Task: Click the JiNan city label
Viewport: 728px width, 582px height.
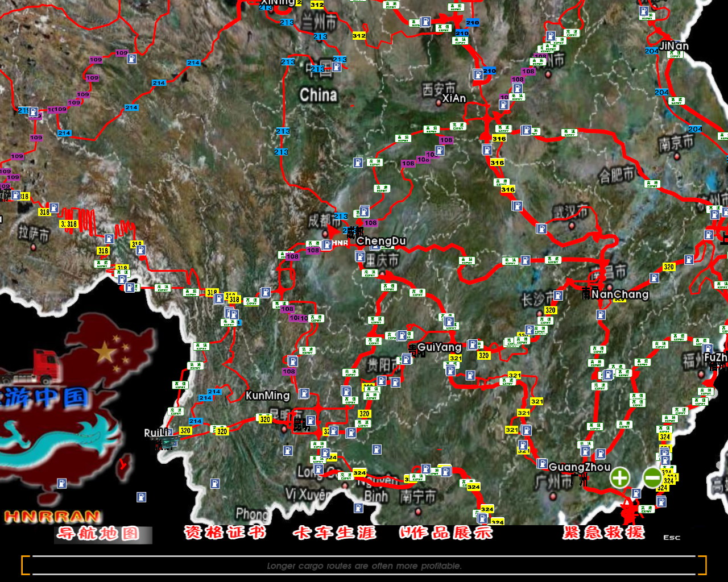Action: tap(674, 46)
